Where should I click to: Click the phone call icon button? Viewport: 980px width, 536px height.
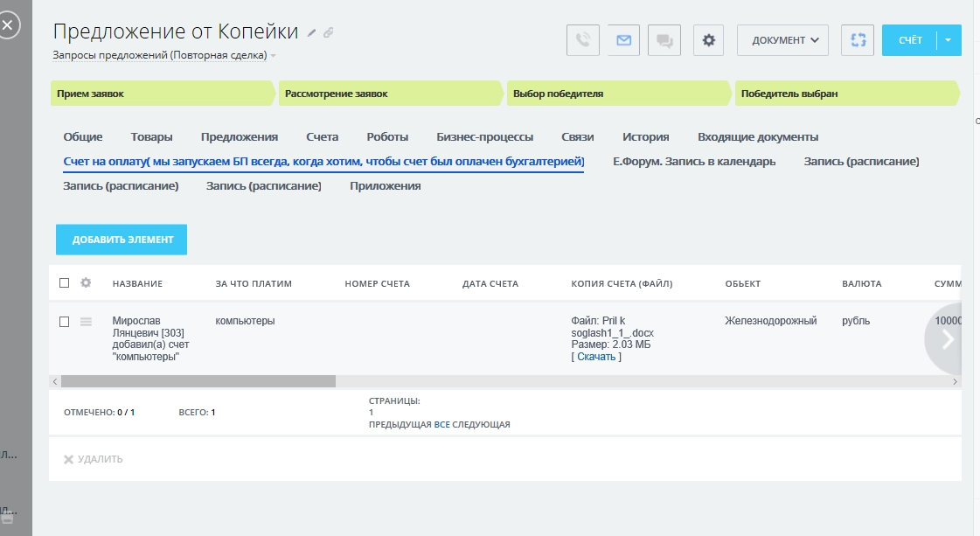583,40
